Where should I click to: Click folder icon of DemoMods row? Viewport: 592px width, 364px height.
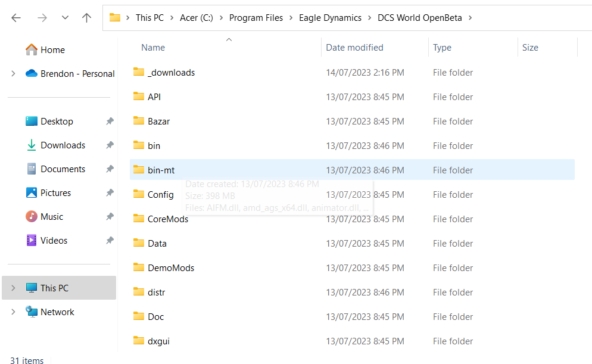pos(139,267)
